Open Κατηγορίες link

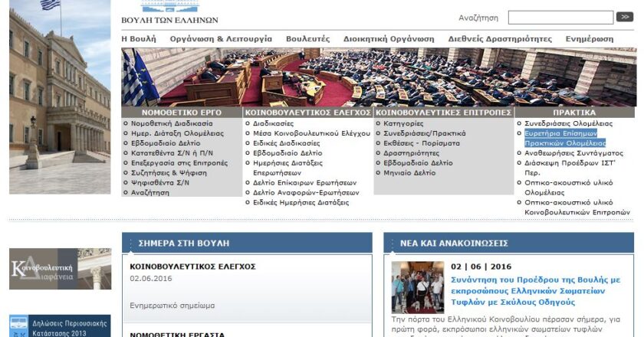(403, 123)
